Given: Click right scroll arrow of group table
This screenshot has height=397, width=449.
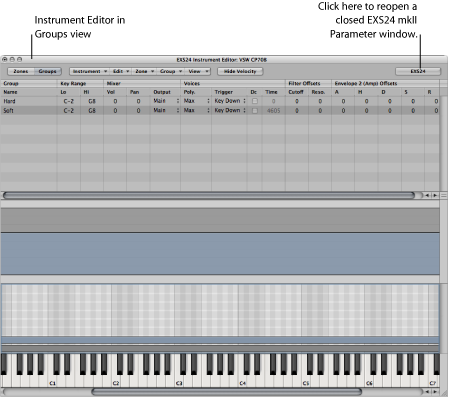Looking at the screenshot, I should point(435,196).
